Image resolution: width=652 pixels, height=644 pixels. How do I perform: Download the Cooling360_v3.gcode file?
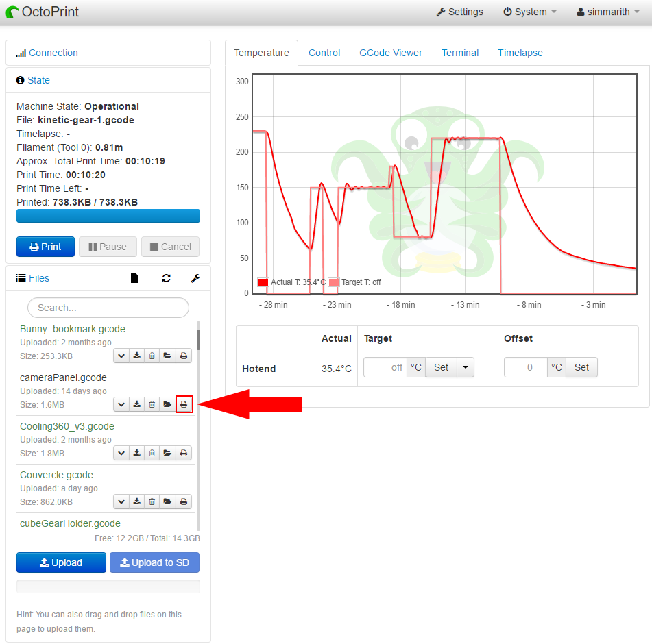pyautogui.click(x=137, y=454)
